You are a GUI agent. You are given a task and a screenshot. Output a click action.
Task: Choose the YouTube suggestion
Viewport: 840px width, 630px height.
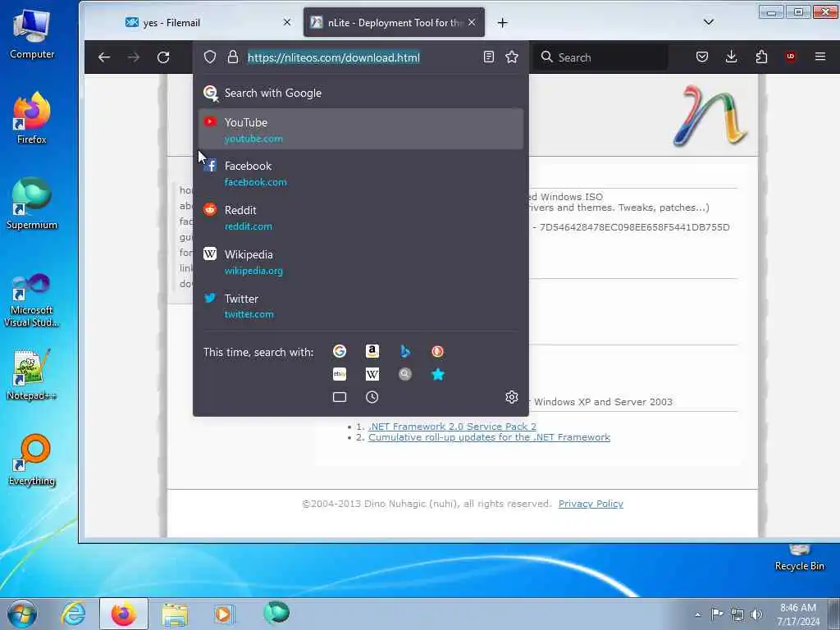click(361, 129)
